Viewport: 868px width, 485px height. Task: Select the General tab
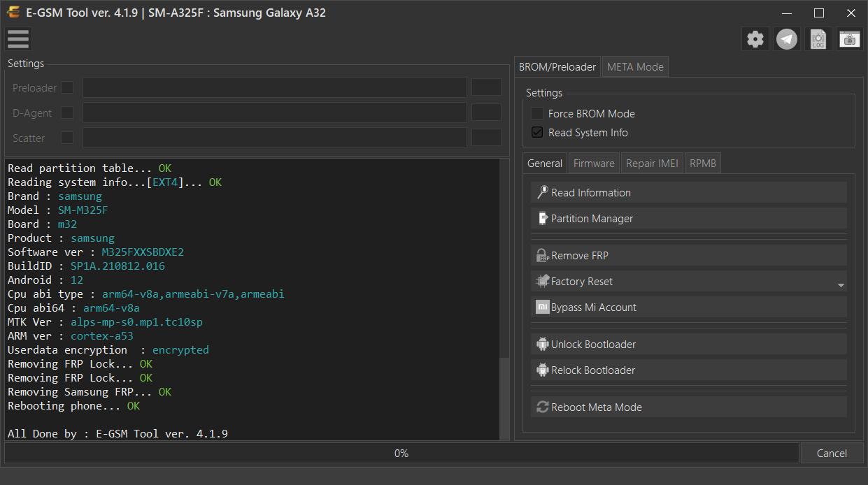tap(545, 164)
